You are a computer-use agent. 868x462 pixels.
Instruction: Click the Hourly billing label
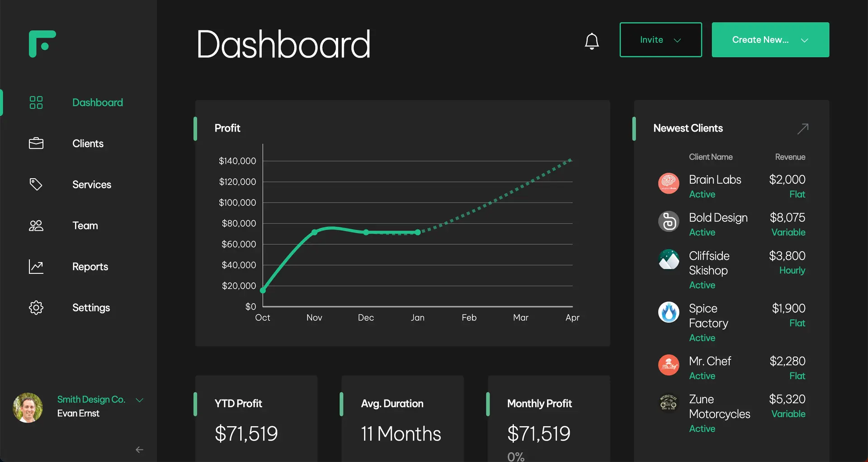pos(792,271)
